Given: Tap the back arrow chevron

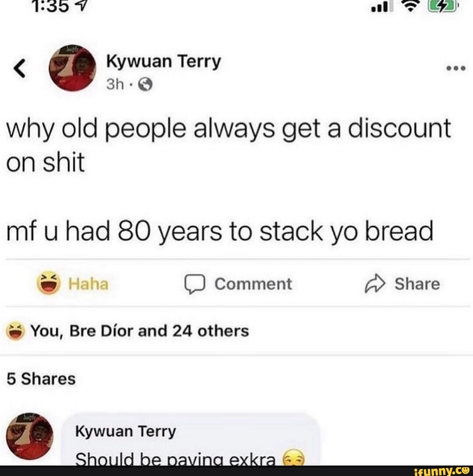Looking at the screenshot, I should (x=20, y=68).
